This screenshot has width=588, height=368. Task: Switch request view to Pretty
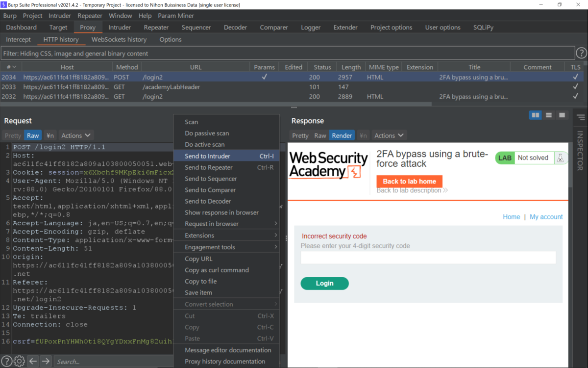click(13, 135)
